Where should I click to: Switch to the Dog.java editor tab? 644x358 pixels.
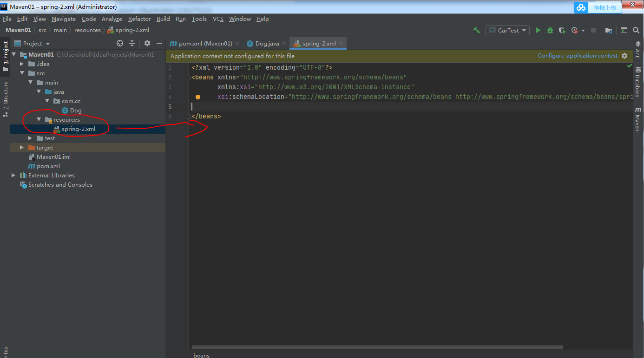click(267, 43)
